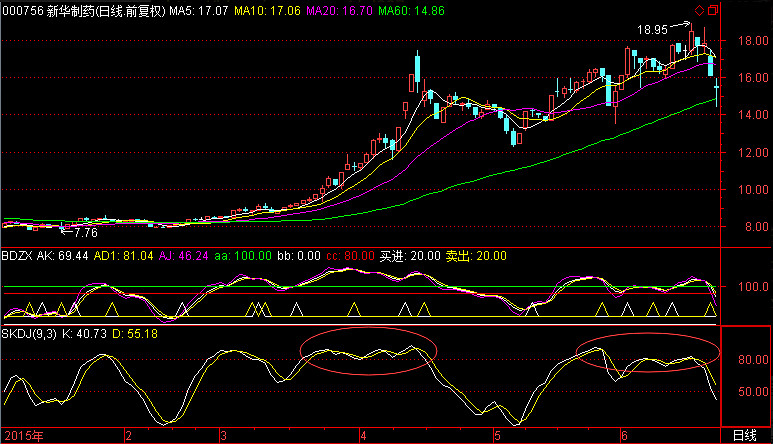773x444 pixels.
Task: Click the 7.76 low price arrow marker
Action: click(x=79, y=232)
